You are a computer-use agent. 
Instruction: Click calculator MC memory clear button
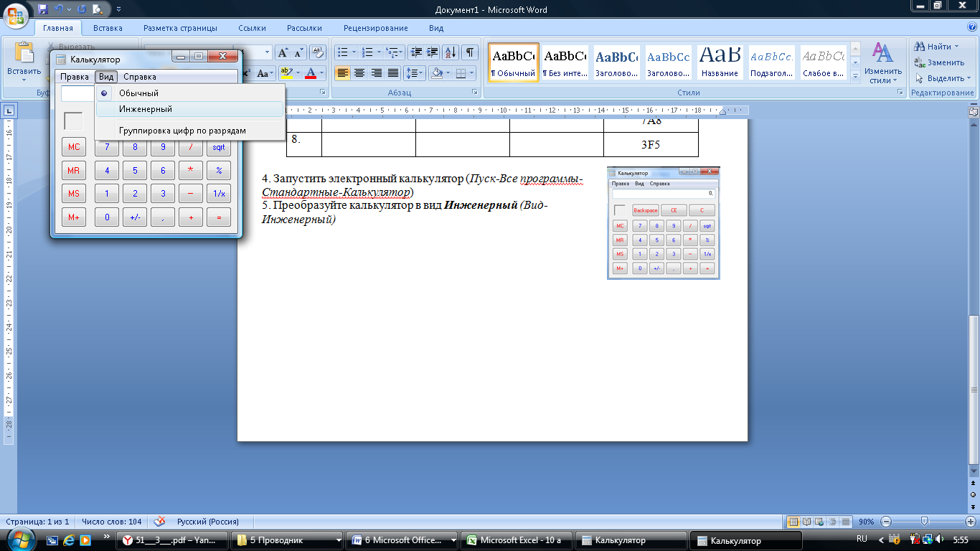coord(74,147)
